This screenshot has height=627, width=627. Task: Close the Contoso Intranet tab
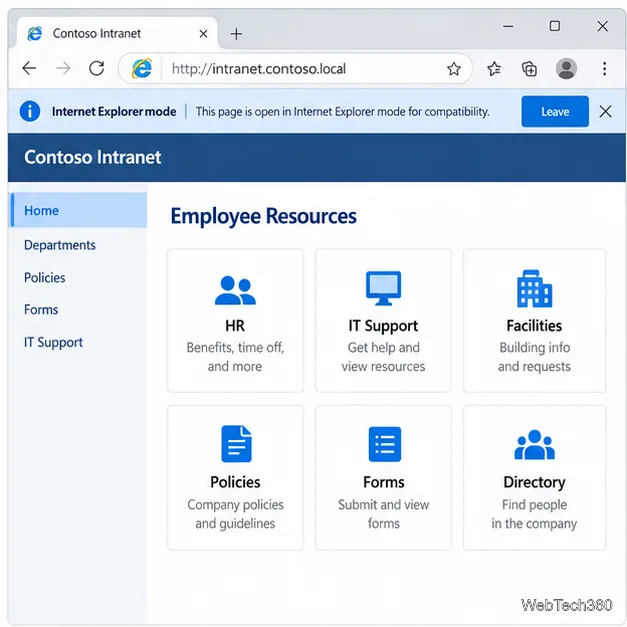point(203,34)
